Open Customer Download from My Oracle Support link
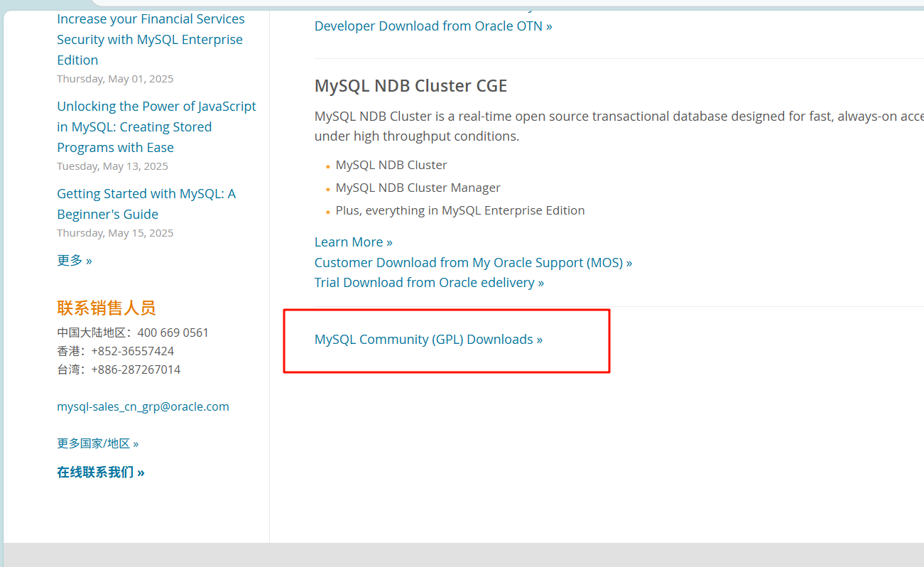 473,263
